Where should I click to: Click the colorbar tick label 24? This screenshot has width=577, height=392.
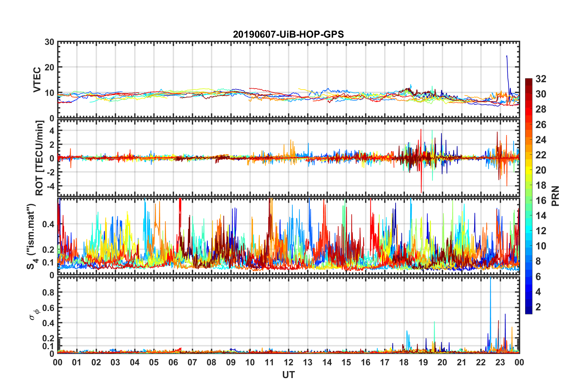coord(541,140)
